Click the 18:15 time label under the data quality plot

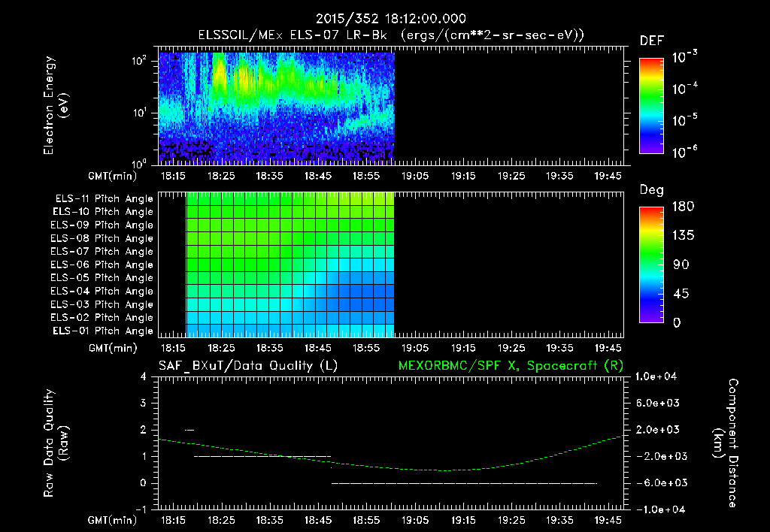173,520
